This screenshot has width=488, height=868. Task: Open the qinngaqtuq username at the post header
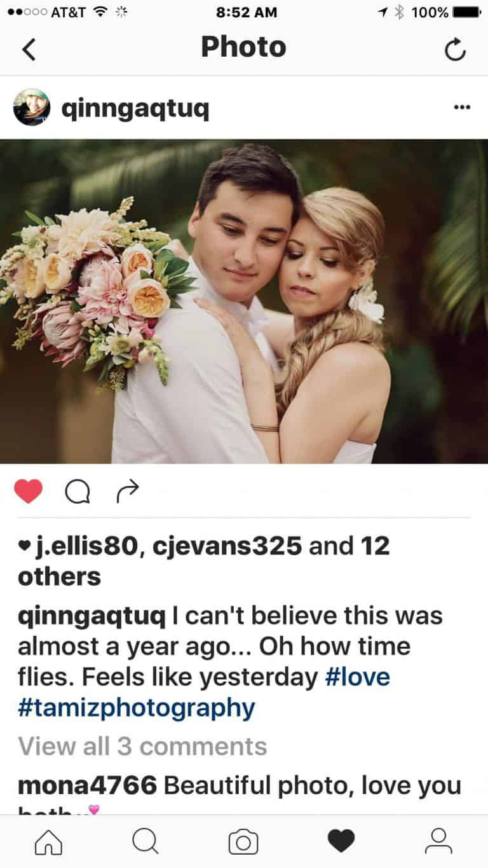(x=135, y=109)
